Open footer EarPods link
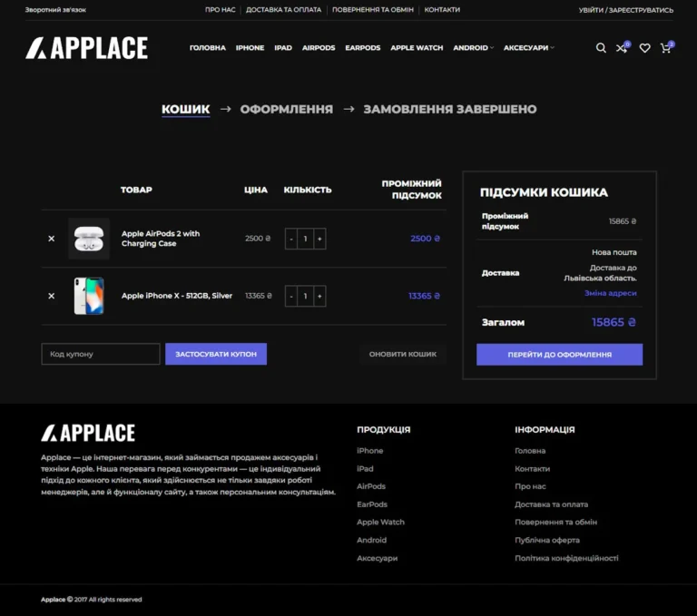This screenshot has width=697, height=616. [372, 504]
